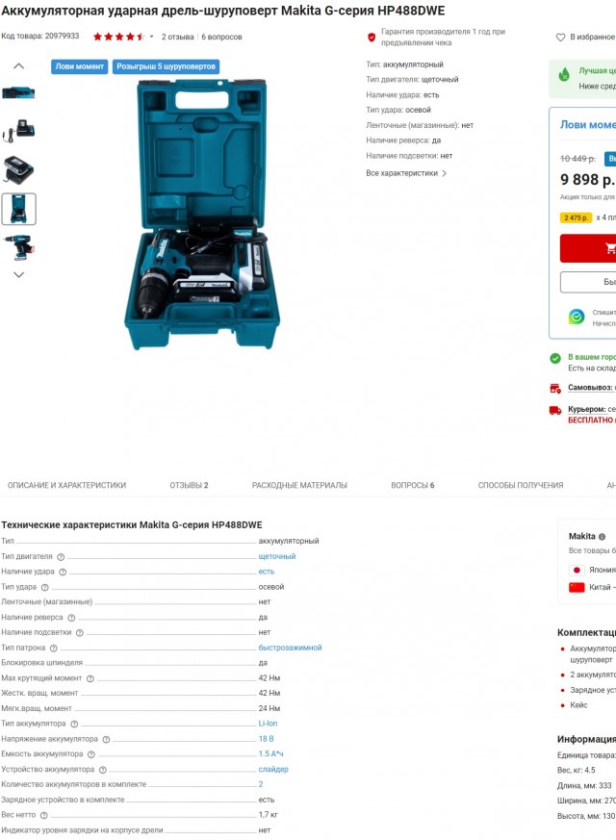Click the green flame best price icon

[564, 75]
